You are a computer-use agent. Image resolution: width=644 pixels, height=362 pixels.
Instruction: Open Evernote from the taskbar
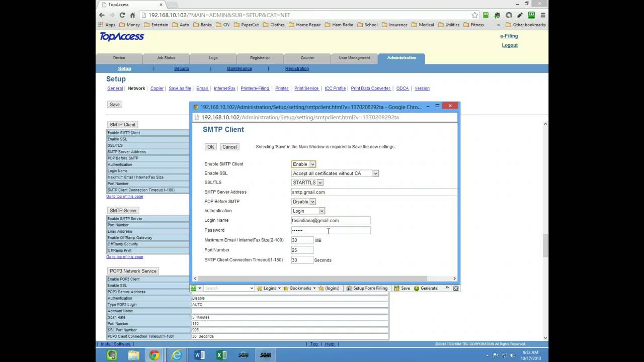tap(112, 355)
